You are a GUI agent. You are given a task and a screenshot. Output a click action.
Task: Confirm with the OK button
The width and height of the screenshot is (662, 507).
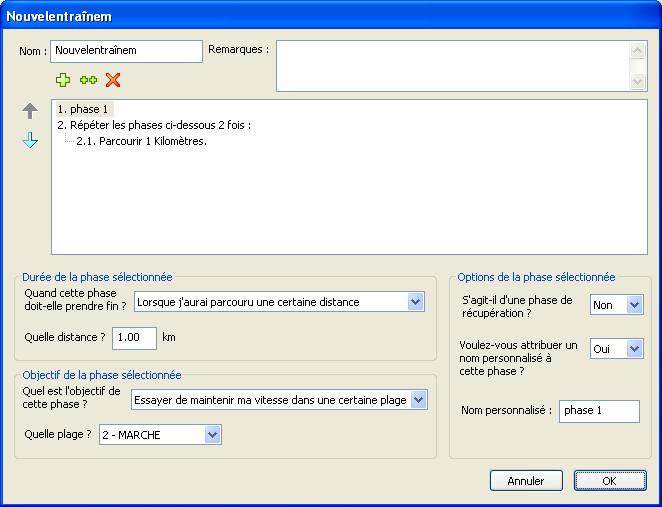610,481
